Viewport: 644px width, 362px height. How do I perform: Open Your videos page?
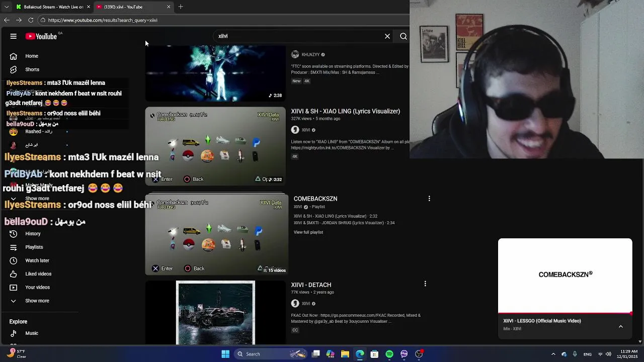(x=37, y=287)
